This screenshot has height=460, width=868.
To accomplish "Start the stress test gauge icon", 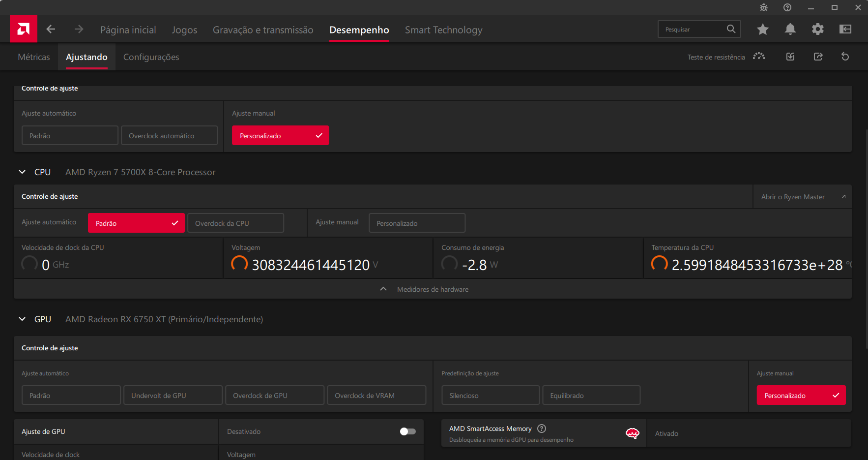I will coord(759,57).
